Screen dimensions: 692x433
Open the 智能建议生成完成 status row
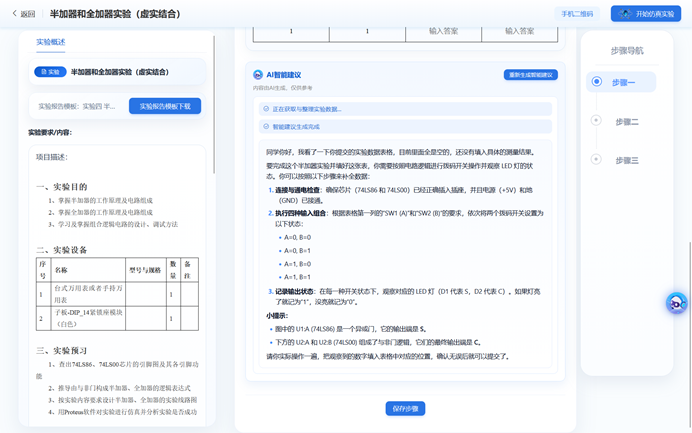(405, 126)
